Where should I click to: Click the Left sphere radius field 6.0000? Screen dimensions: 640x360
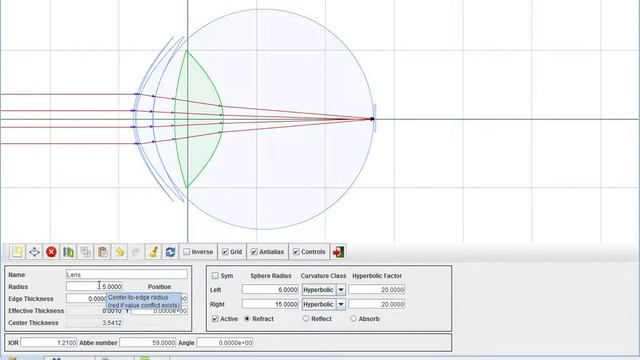270,290
